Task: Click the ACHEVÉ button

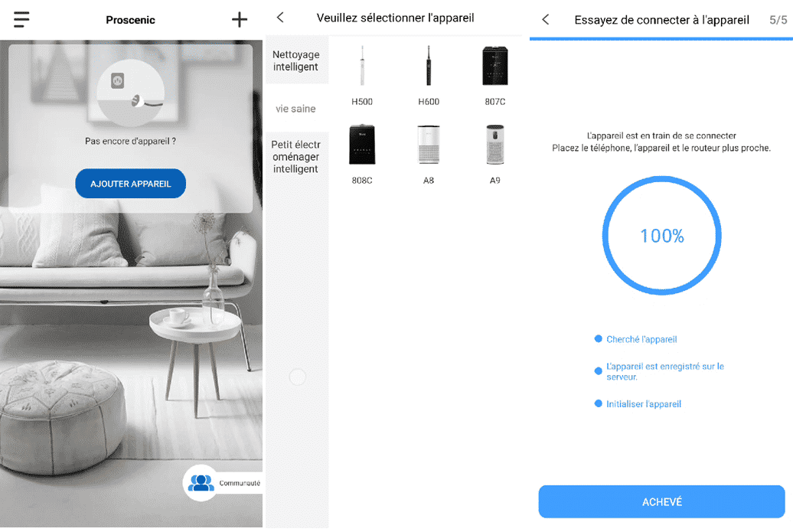Action: tap(661, 501)
